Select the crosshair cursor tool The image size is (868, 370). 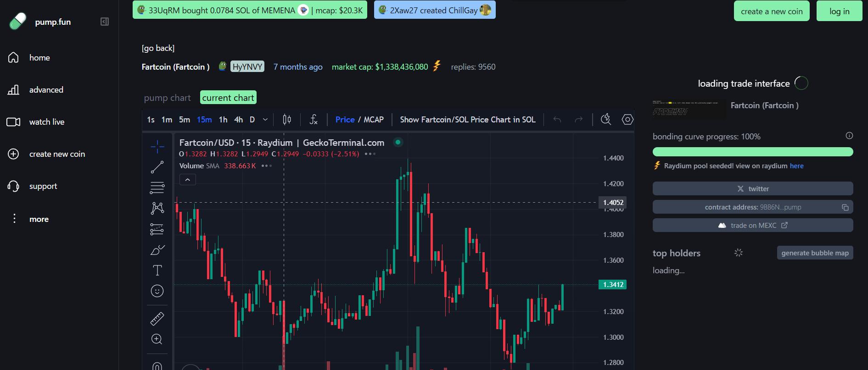[157, 147]
